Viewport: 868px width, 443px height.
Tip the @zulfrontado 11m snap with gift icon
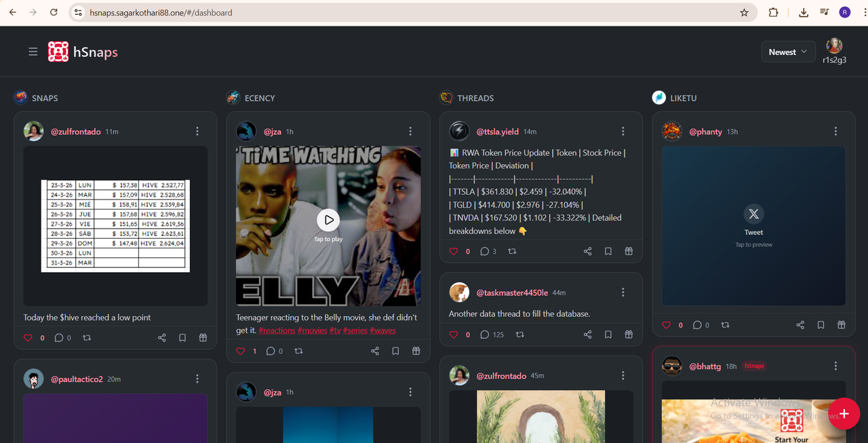coord(203,337)
